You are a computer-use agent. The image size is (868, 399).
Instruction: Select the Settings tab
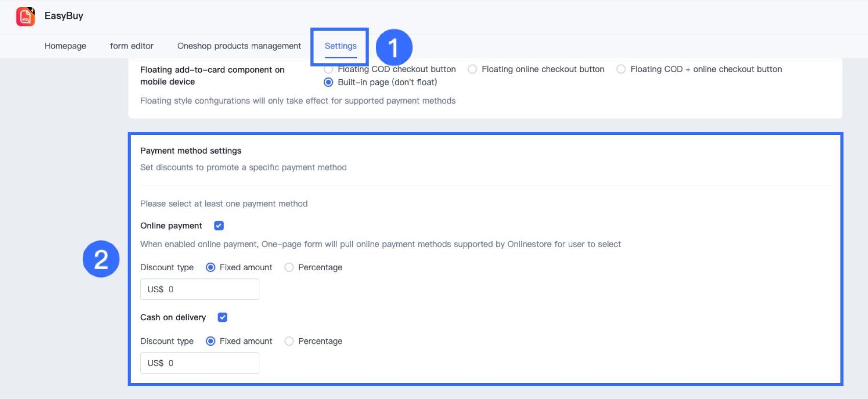pos(341,46)
